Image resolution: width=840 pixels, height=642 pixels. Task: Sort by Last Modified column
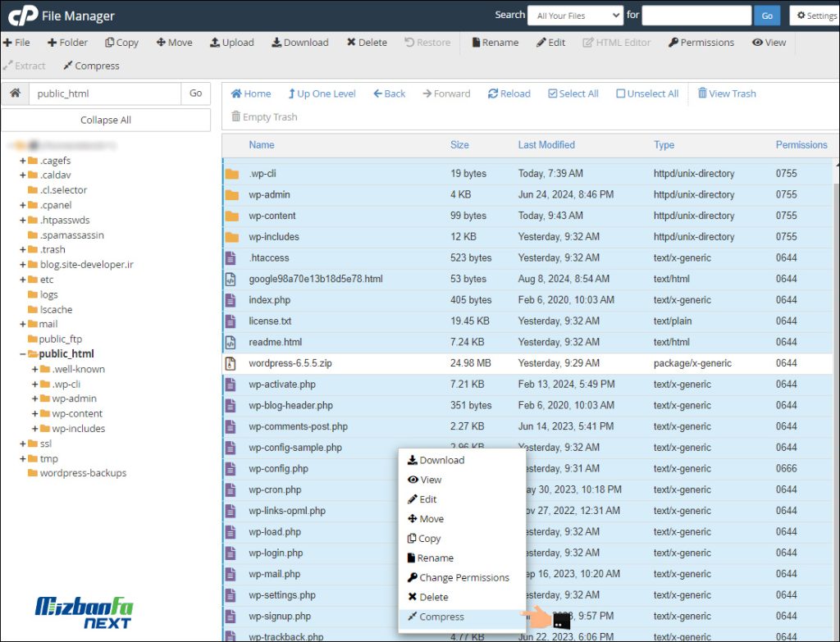546,145
